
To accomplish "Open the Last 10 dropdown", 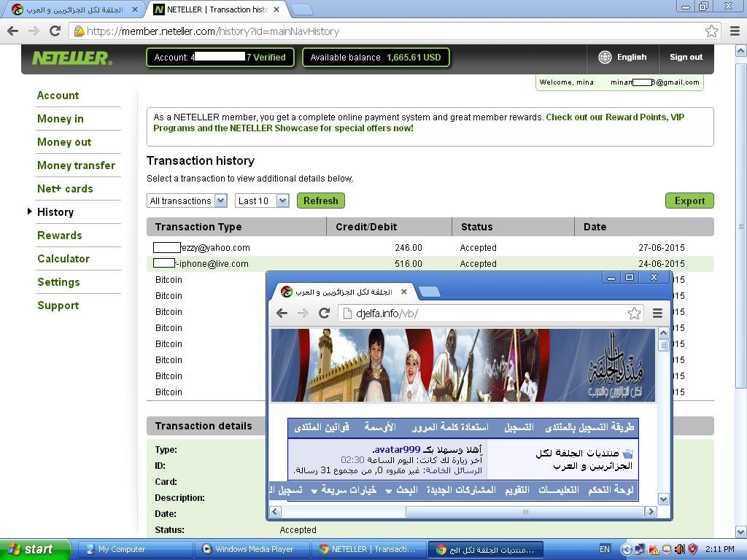I will point(262,201).
